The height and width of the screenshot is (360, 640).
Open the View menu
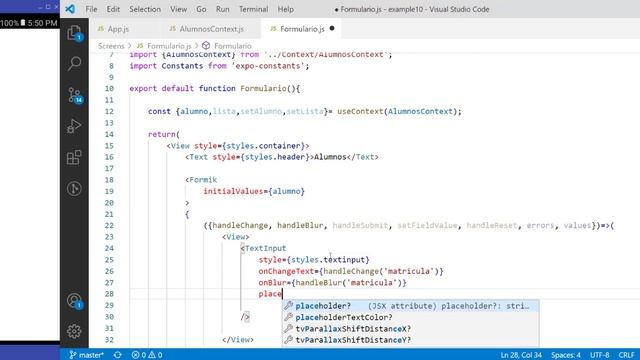[178, 9]
